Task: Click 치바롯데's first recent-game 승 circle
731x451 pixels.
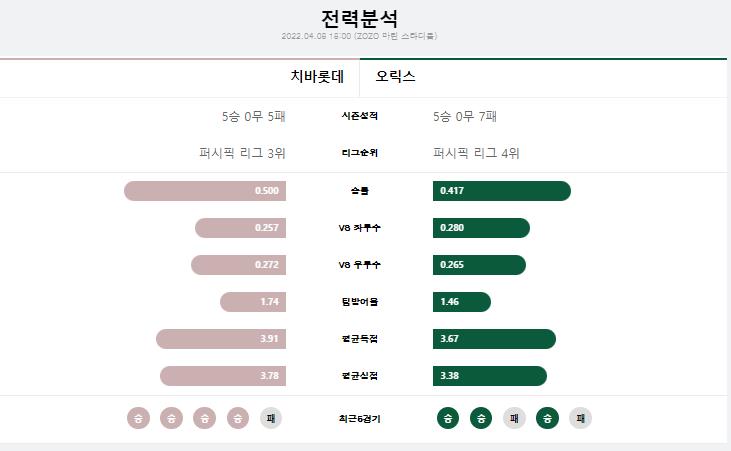Action: coord(138,418)
